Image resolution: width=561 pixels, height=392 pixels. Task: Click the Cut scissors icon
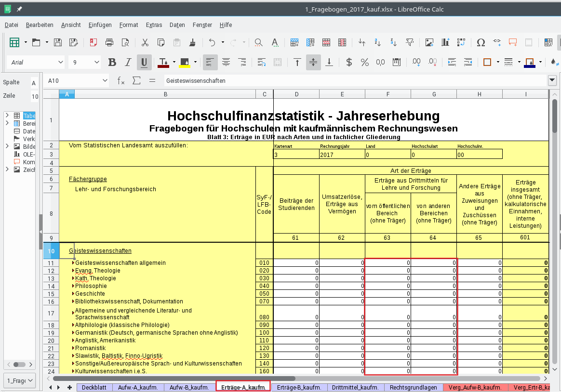pos(145,42)
